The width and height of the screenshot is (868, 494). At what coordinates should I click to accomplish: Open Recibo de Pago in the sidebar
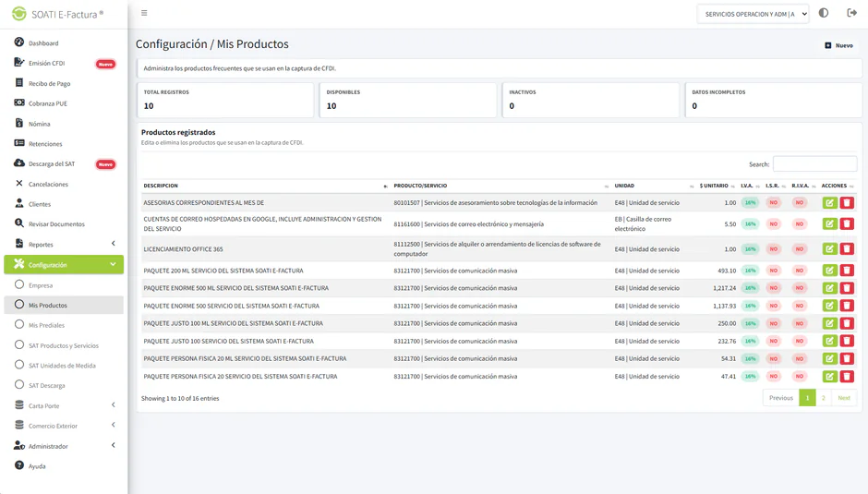tap(49, 84)
